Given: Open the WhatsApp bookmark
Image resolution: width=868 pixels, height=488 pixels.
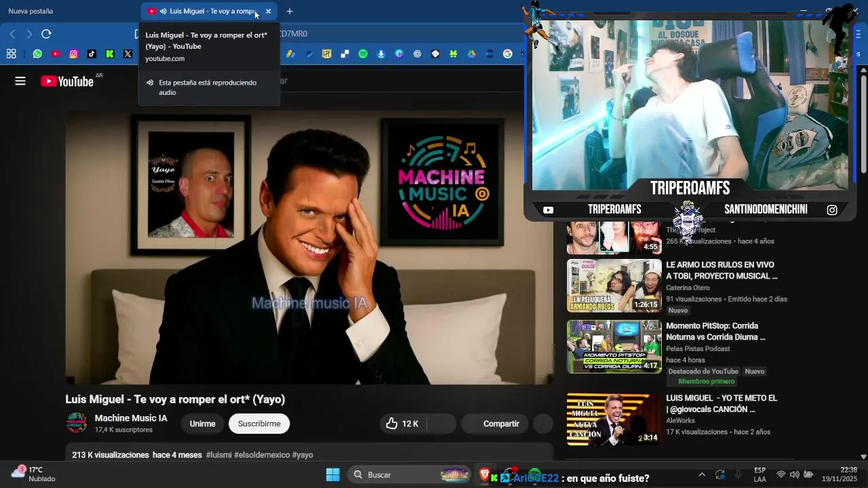Looking at the screenshot, I should pyautogui.click(x=37, y=54).
